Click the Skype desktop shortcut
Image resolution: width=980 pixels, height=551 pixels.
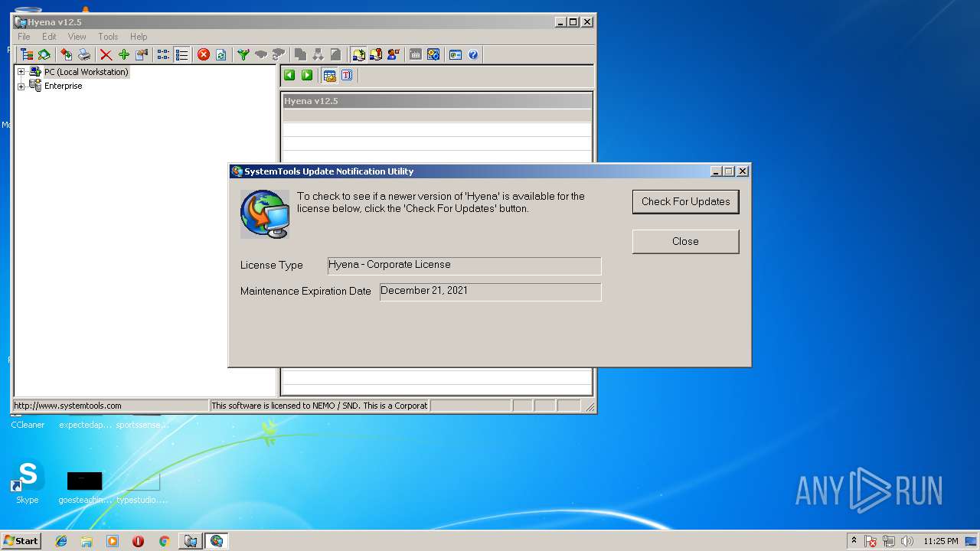tap(28, 482)
